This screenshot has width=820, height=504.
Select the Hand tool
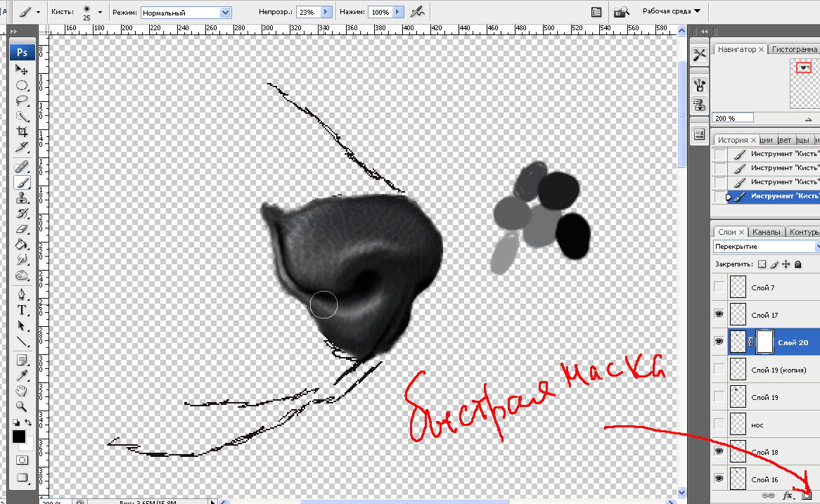[23, 391]
